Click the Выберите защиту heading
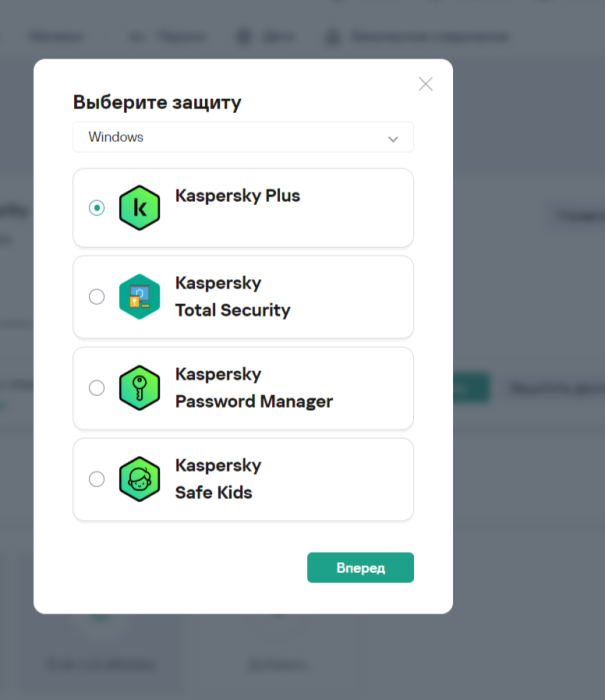Screen dimensions: 605x700 (157, 102)
